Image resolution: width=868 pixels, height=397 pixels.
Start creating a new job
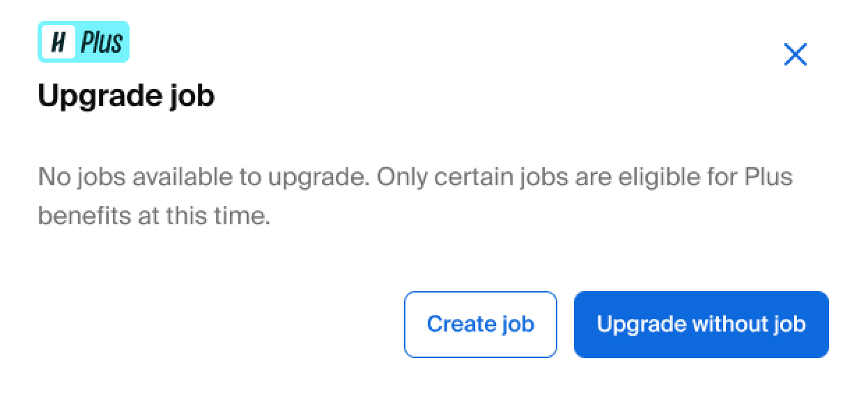coord(481,325)
